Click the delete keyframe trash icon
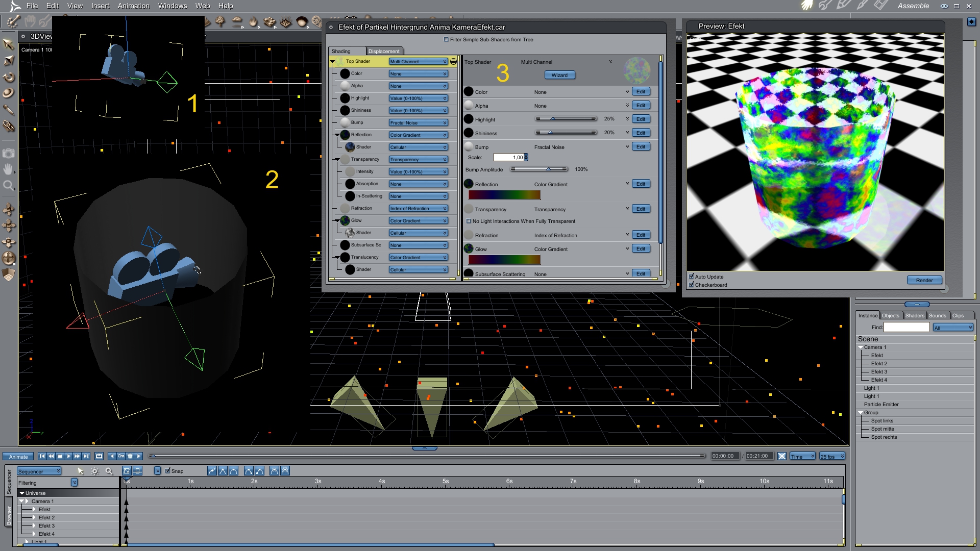Image resolution: width=980 pixels, height=551 pixels. coord(130,456)
